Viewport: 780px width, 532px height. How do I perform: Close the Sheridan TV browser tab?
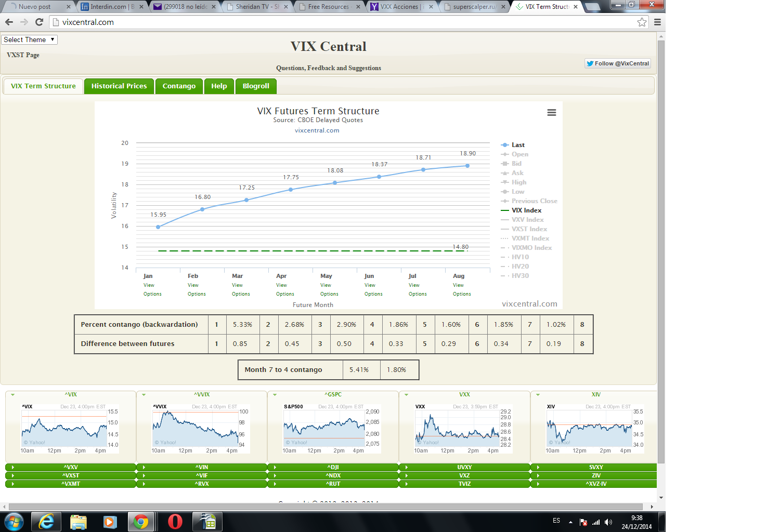click(x=286, y=7)
